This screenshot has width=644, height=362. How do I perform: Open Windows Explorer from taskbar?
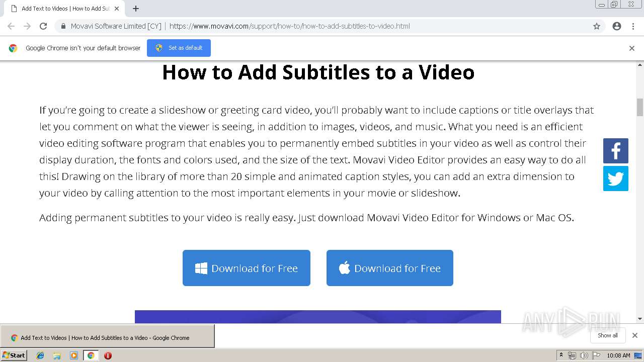[x=57, y=355]
